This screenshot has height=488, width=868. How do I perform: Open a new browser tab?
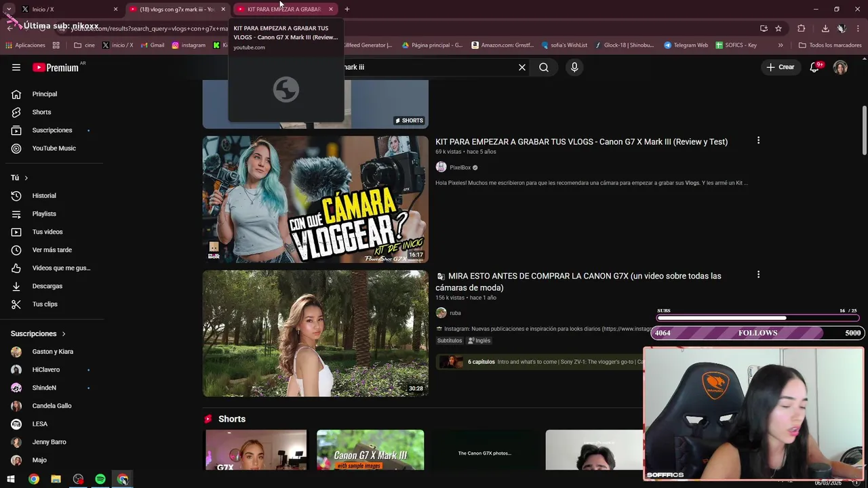347,9
